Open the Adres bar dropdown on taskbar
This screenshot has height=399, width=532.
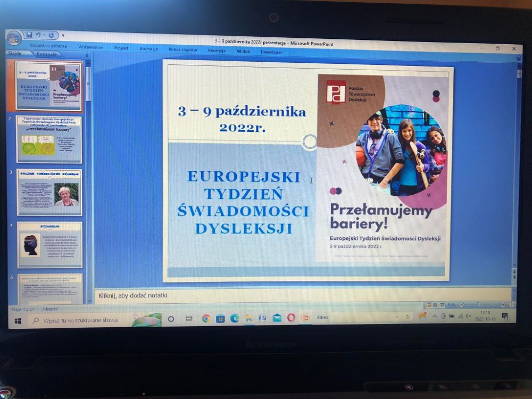click(396, 317)
